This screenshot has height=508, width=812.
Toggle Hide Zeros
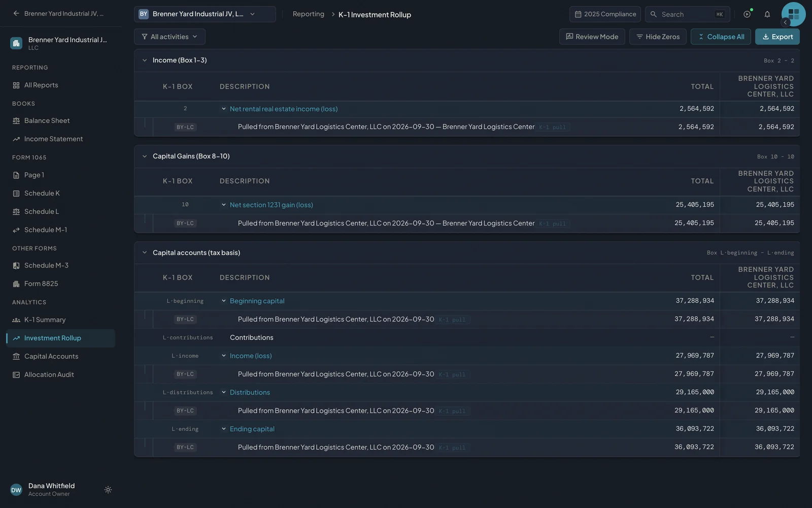coord(658,37)
